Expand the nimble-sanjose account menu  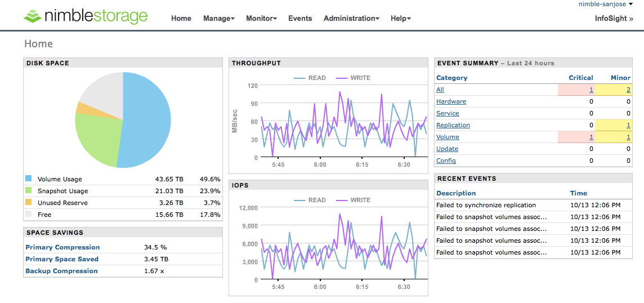point(605,4)
